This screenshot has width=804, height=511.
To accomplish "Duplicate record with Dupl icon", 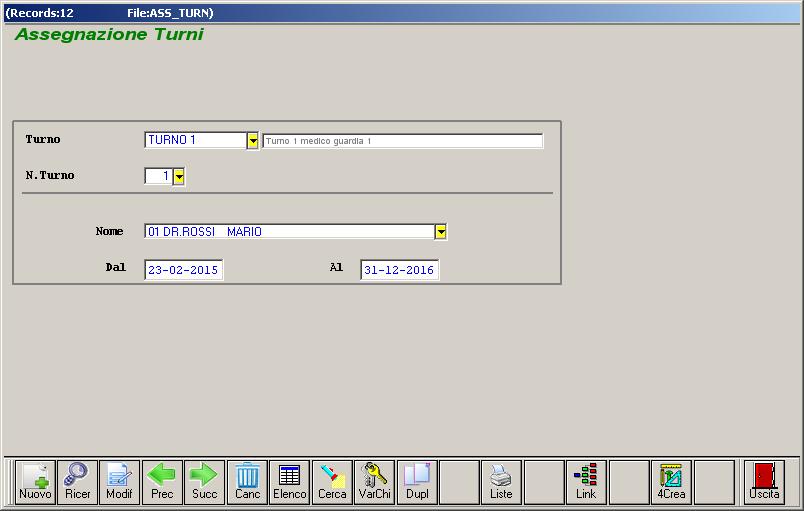I will pos(417,482).
